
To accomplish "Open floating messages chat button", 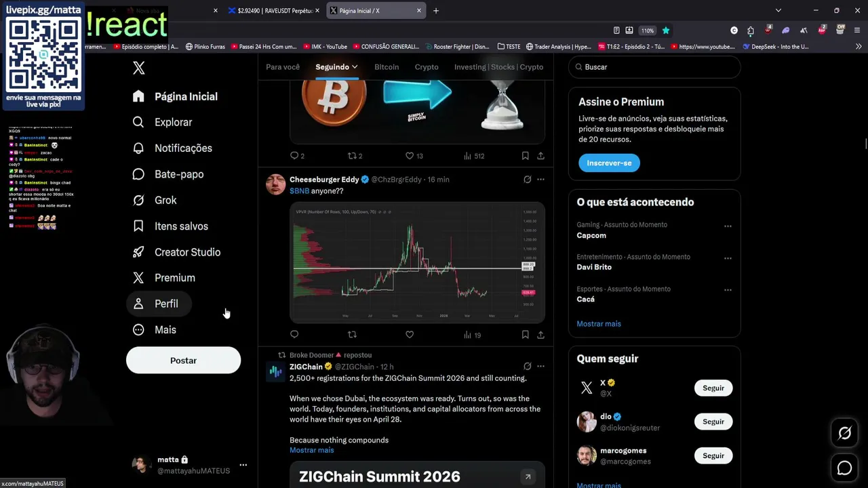I will (x=844, y=468).
